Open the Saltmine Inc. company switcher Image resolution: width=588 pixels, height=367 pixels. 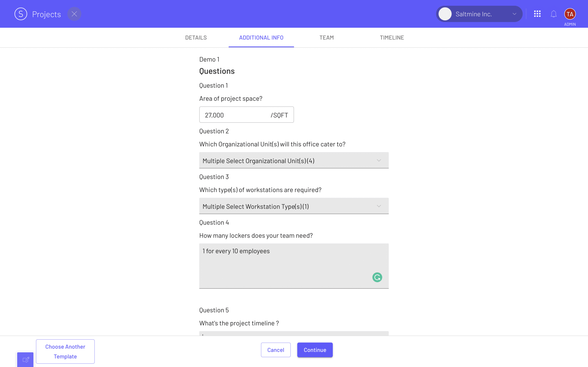479,14
